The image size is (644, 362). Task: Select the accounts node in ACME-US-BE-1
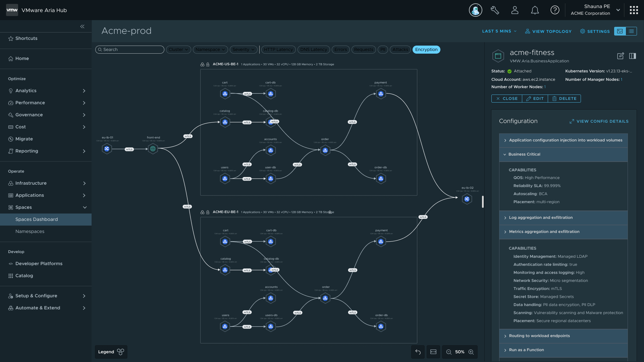(271, 150)
